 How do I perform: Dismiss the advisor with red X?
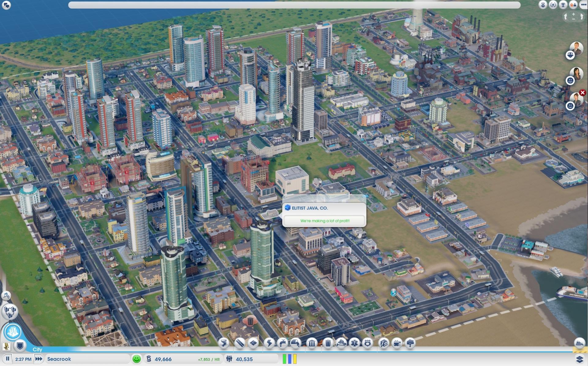click(x=582, y=92)
